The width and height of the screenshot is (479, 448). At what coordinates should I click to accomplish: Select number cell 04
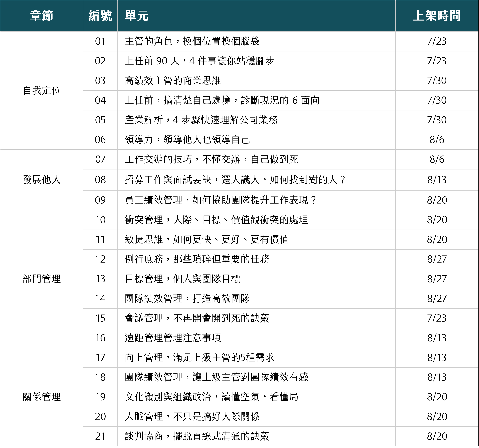(x=100, y=100)
